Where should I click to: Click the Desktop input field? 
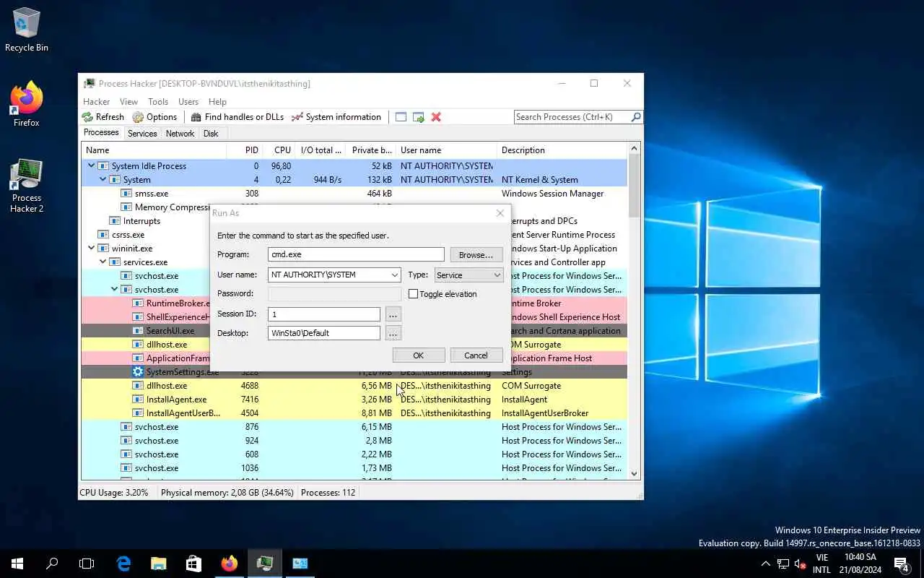point(324,333)
